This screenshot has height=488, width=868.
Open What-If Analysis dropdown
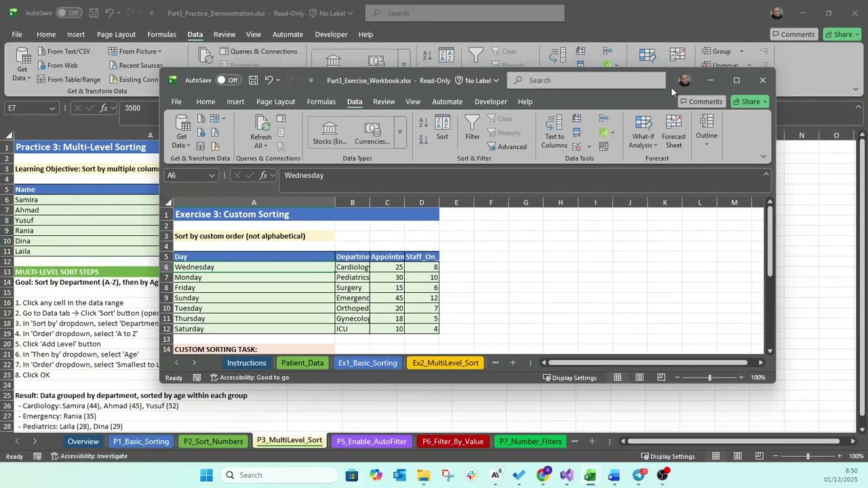pos(643,132)
